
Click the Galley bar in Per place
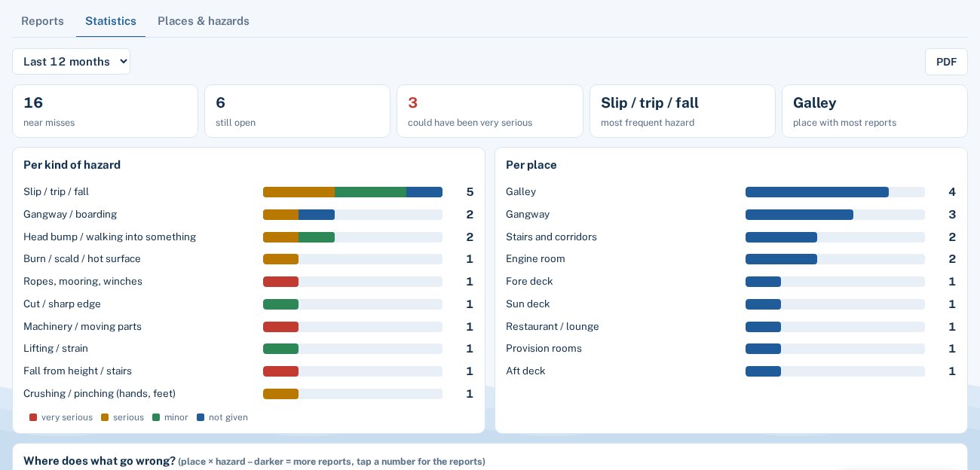817,192
